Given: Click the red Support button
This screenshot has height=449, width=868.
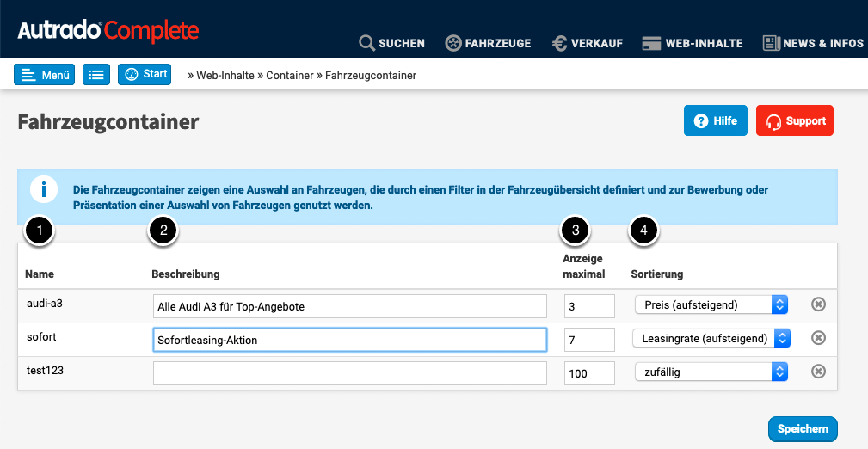Looking at the screenshot, I should click(794, 121).
